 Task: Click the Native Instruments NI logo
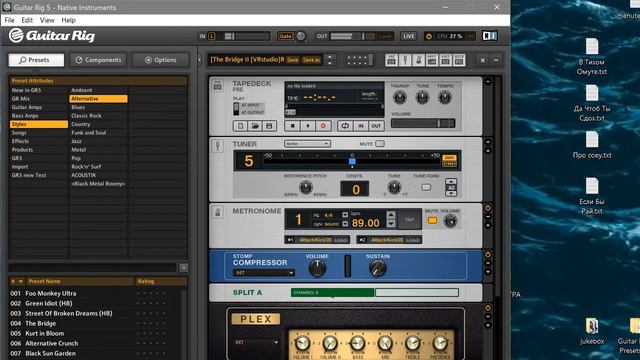click(x=489, y=36)
